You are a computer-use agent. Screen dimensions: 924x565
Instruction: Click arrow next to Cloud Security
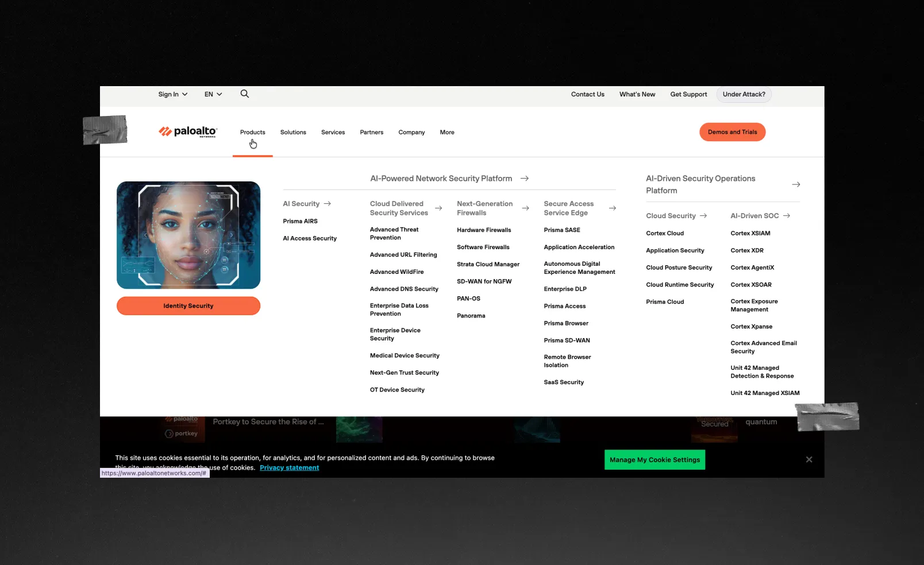[x=703, y=216]
